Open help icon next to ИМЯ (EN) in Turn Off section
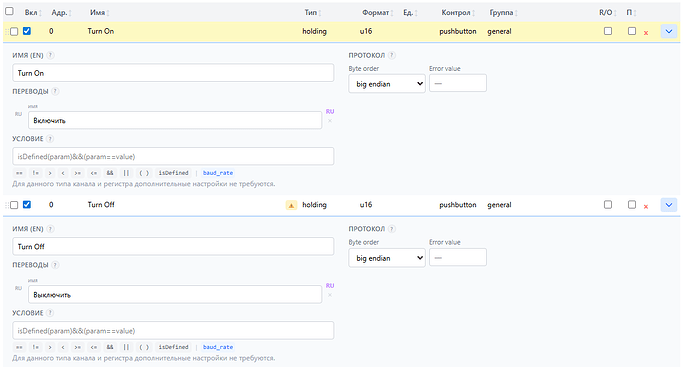Viewport: 689px width, 367px height. (51, 229)
